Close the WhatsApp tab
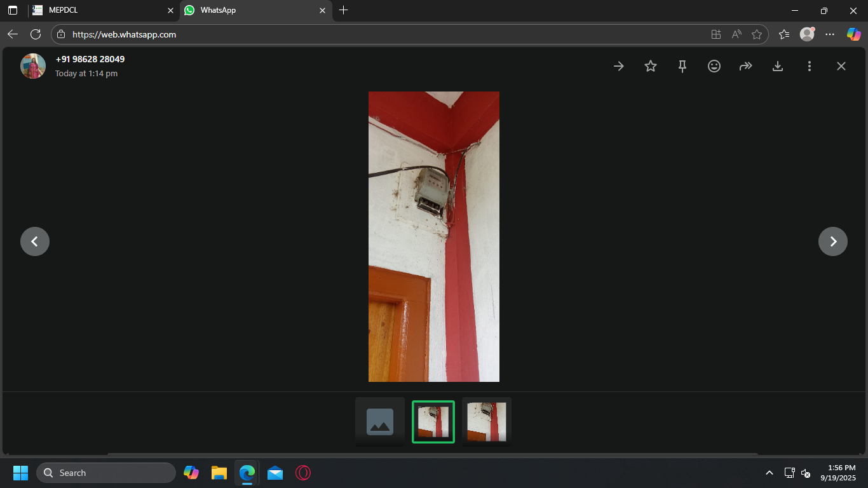The width and height of the screenshot is (868, 488). tap(322, 10)
